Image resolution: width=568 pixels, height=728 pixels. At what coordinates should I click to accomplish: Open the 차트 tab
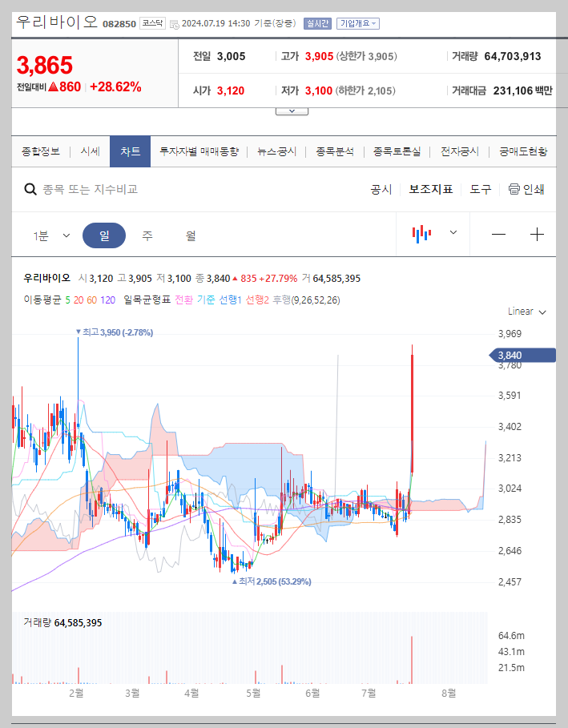click(x=130, y=151)
